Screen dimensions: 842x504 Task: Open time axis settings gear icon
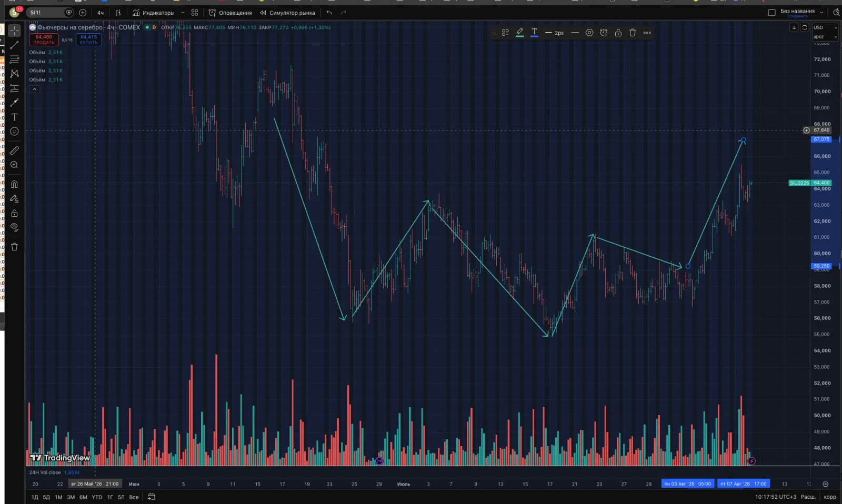point(826,484)
